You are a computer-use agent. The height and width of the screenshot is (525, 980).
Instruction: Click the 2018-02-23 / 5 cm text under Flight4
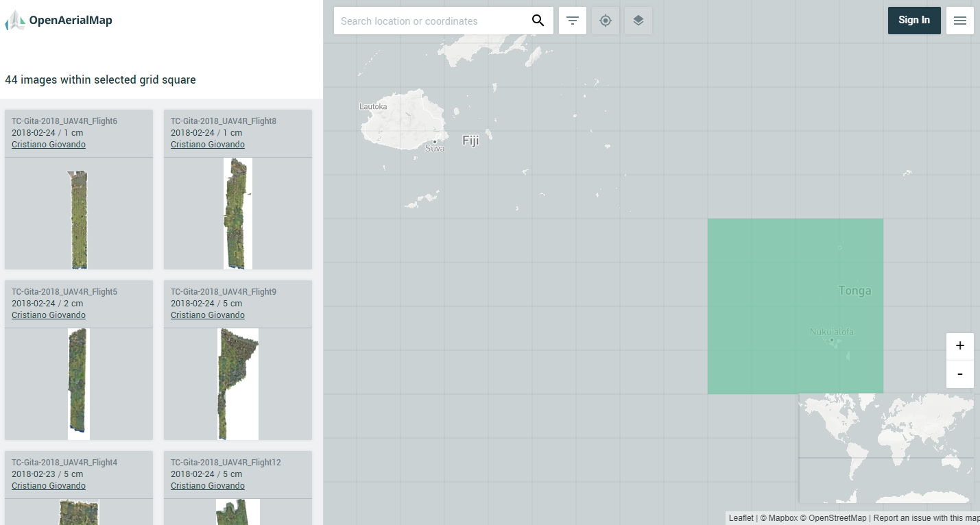[x=47, y=474]
